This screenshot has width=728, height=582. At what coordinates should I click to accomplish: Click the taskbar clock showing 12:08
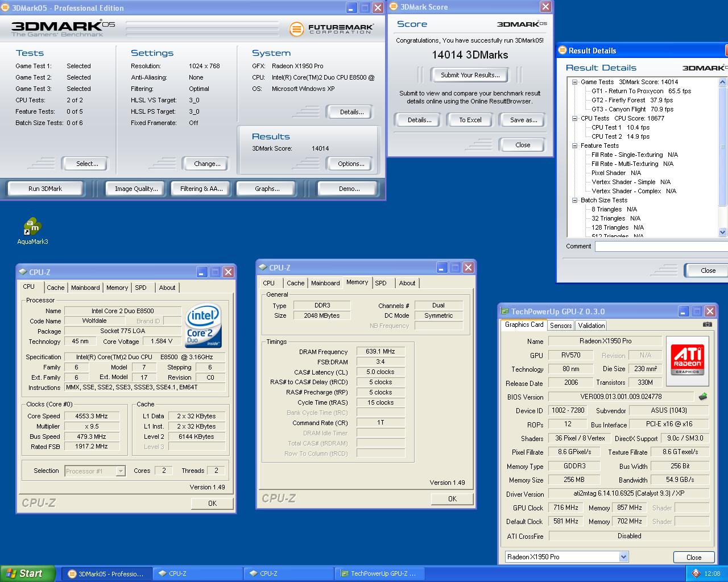click(712, 573)
